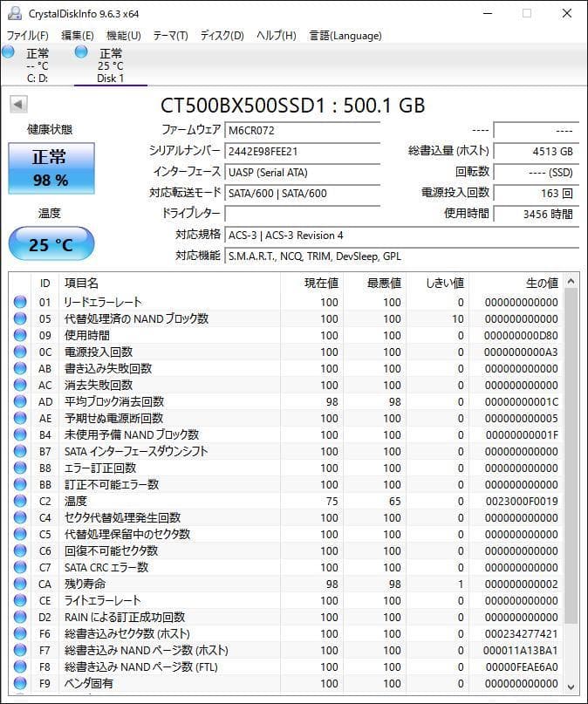Open the ディスク(D) menu

click(x=222, y=36)
